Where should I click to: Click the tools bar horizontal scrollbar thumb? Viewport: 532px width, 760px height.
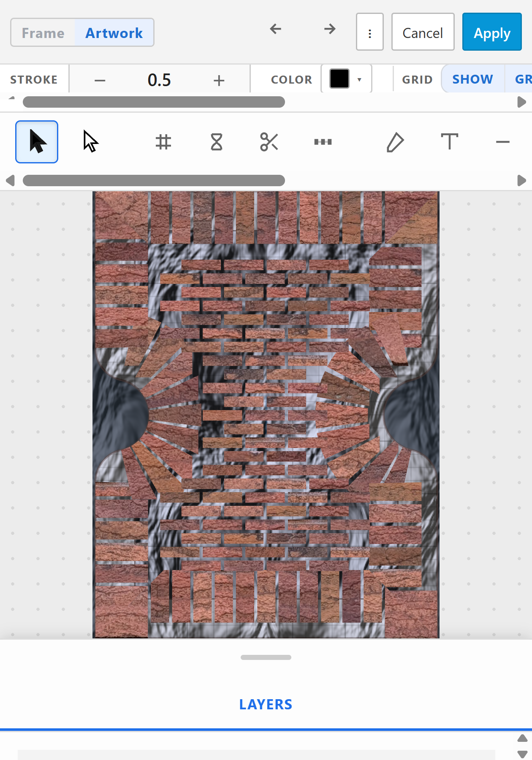pyautogui.click(x=154, y=180)
